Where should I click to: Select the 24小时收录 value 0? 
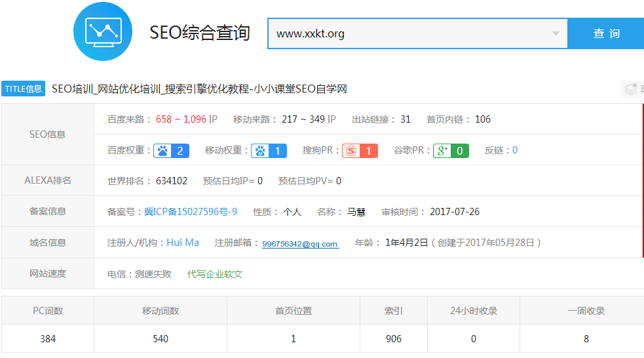tap(474, 339)
